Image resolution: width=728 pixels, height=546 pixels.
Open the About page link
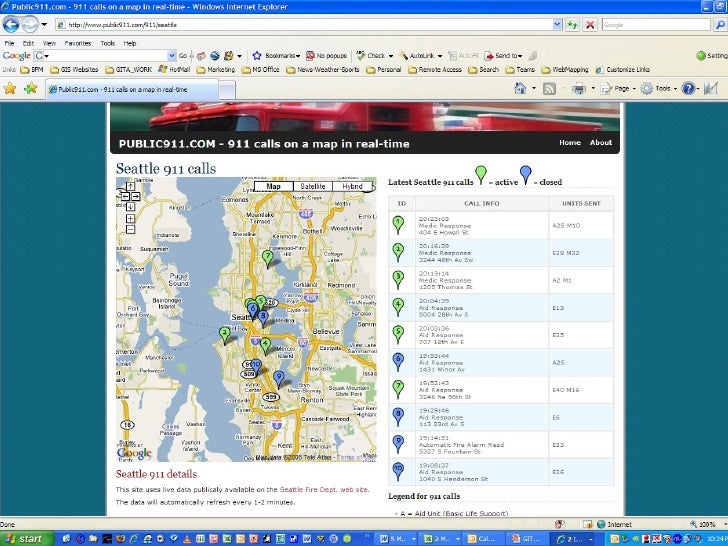pyautogui.click(x=600, y=143)
